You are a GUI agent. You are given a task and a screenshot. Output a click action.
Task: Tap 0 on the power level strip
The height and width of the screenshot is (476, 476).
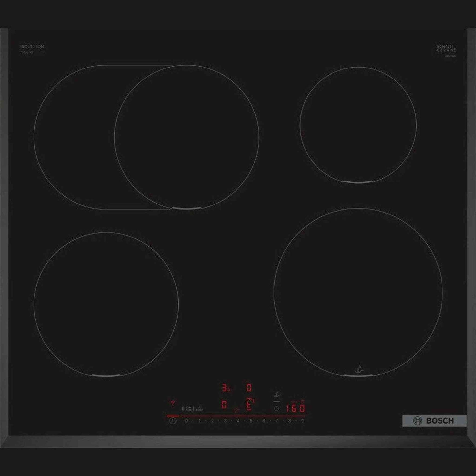pos(186,420)
